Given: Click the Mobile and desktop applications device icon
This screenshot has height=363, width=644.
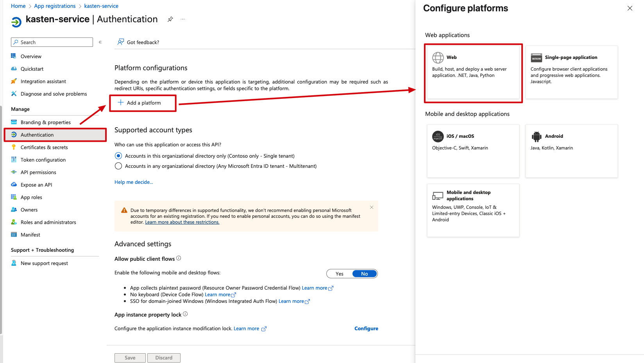Looking at the screenshot, I should pyautogui.click(x=438, y=196).
